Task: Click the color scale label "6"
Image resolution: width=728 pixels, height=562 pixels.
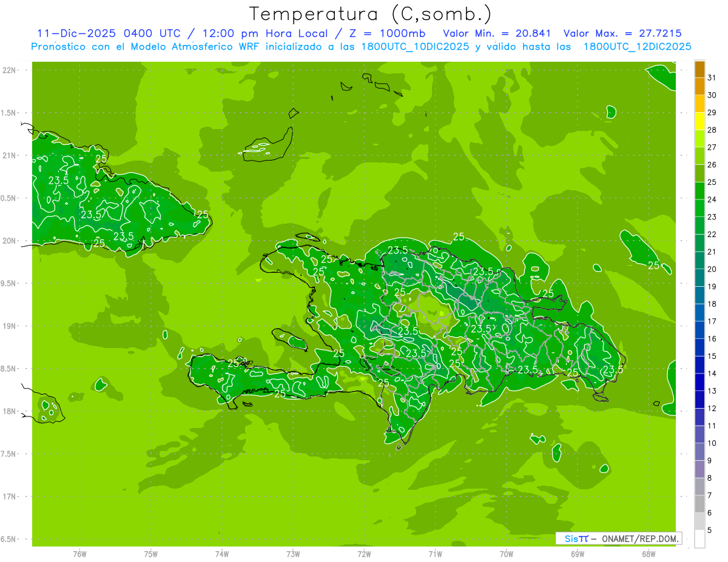Action: (710, 513)
